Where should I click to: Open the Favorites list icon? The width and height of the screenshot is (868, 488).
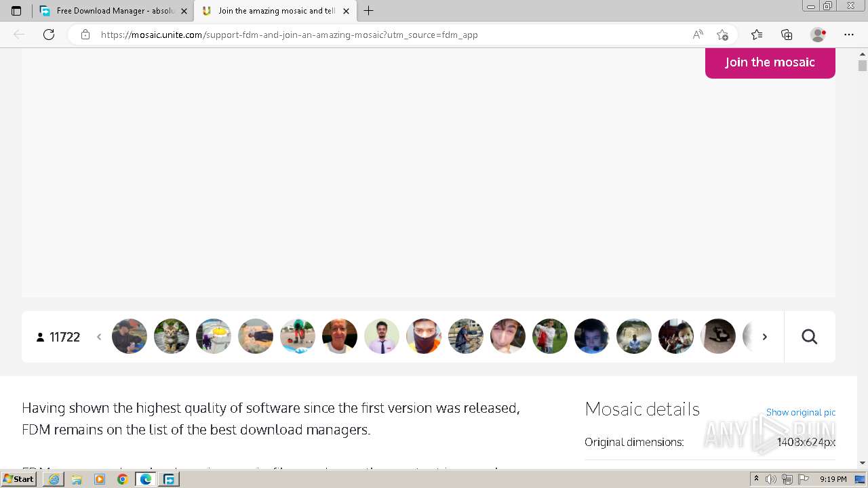pos(757,35)
